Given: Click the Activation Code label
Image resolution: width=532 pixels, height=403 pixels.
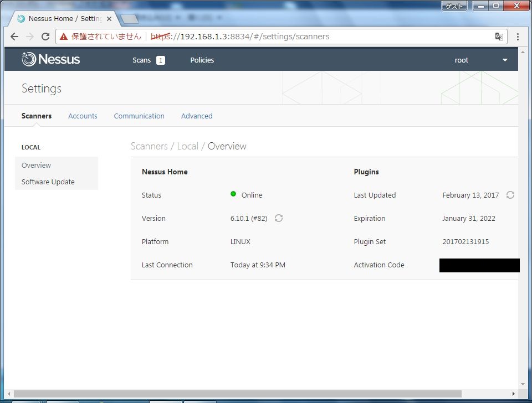Looking at the screenshot, I should click(379, 265).
